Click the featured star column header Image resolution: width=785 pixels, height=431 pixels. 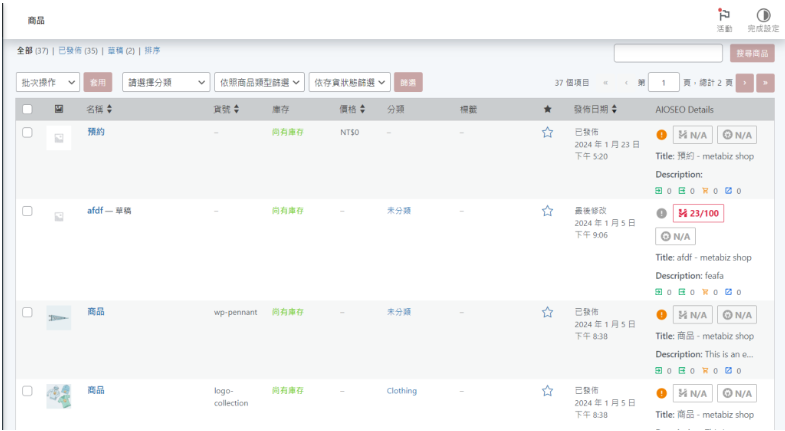click(x=547, y=109)
